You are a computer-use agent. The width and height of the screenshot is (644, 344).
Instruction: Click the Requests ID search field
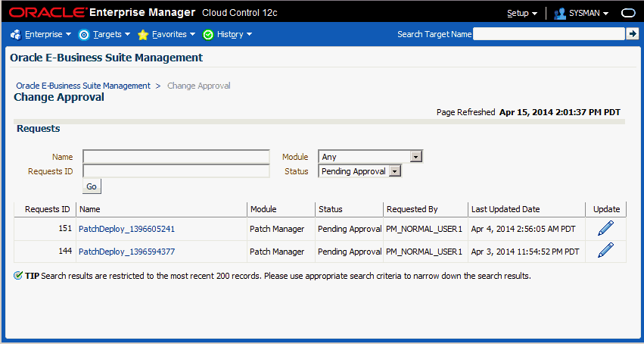pyautogui.click(x=176, y=171)
